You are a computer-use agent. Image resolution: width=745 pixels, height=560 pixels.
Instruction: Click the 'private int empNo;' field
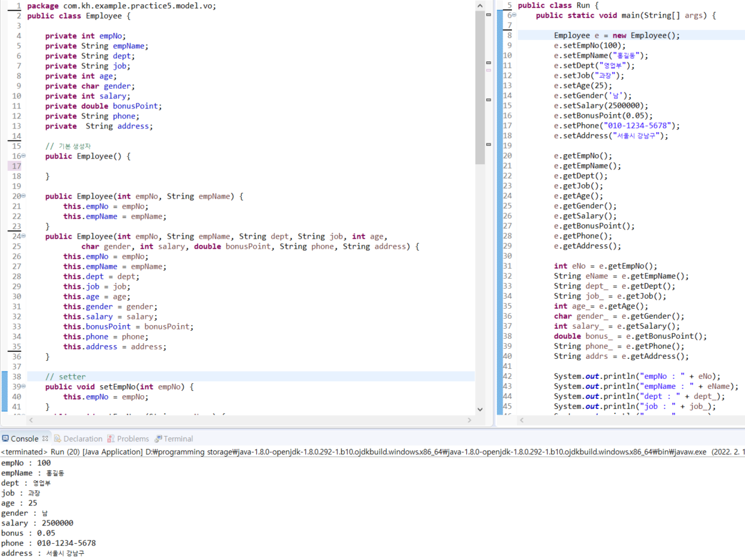pos(85,36)
